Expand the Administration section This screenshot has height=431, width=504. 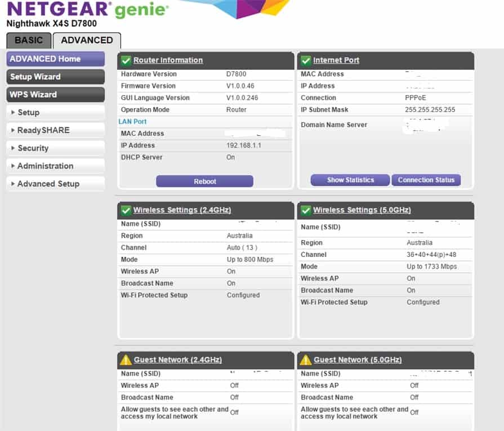pyautogui.click(x=55, y=166)
